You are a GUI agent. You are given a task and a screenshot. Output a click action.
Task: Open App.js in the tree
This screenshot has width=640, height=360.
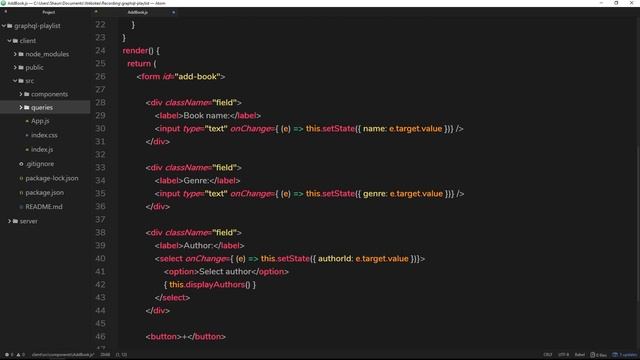[40, 121]
